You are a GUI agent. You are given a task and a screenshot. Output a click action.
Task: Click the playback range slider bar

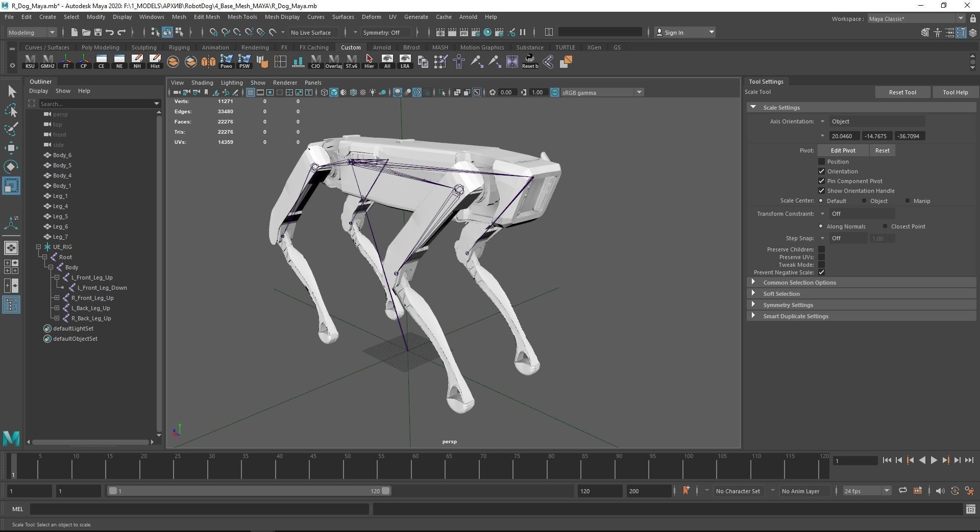click(249, 491)
